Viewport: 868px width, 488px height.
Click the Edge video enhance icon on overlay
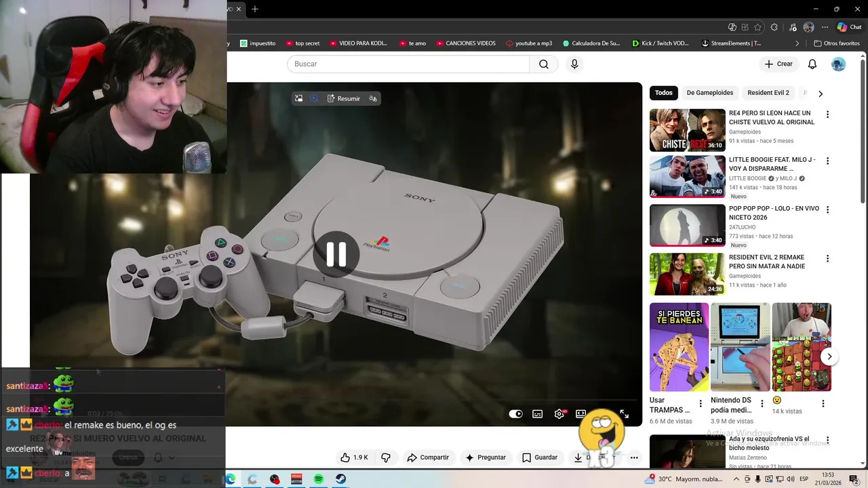coord(314,98)
